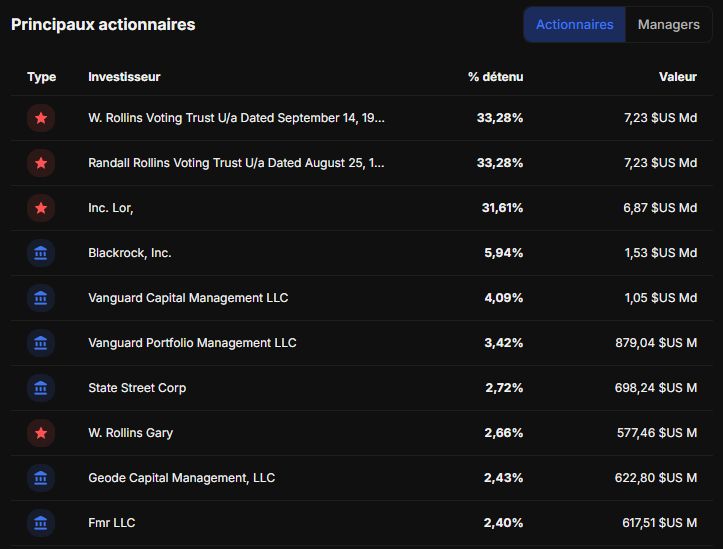Open the Managers tab
This screenshot has height=549, width=723.
pos(669,24)
